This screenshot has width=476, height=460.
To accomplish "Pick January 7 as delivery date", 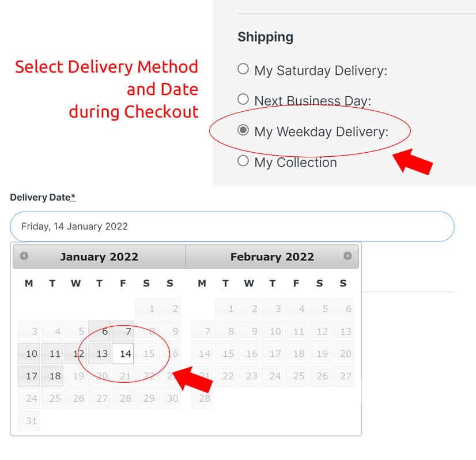I will click(x=123, y=331).
